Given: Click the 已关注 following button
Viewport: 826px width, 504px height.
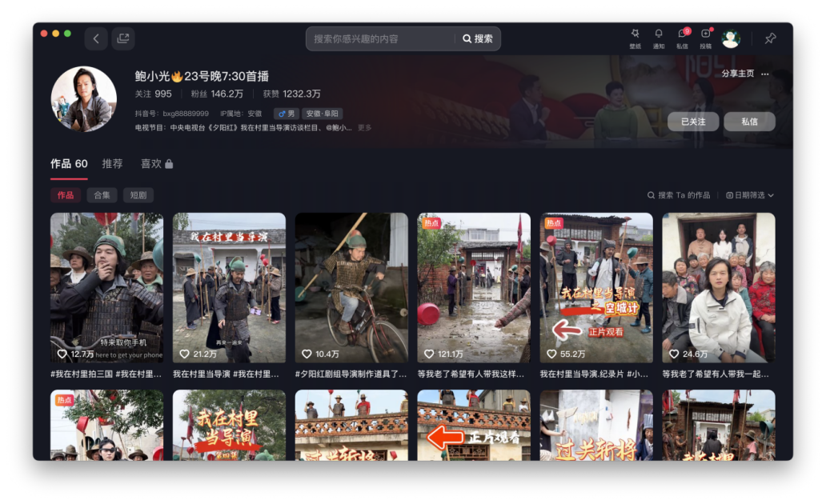Looking at the screenshot, I should tap(693, 122).
